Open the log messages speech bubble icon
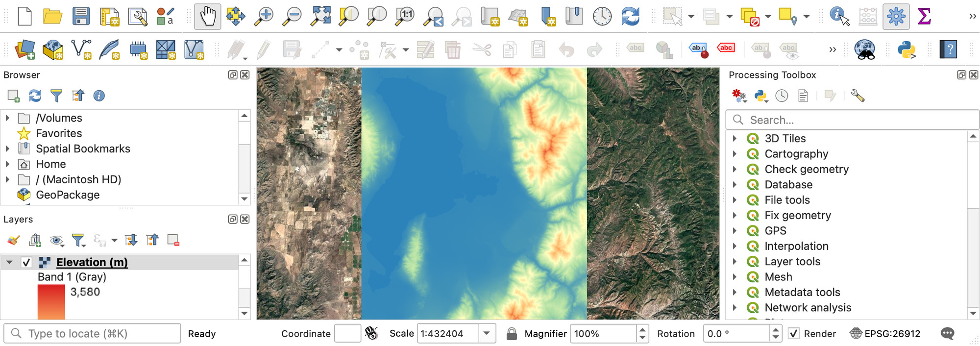Screen dimensions: 980x346 click(x=948, y=334)
